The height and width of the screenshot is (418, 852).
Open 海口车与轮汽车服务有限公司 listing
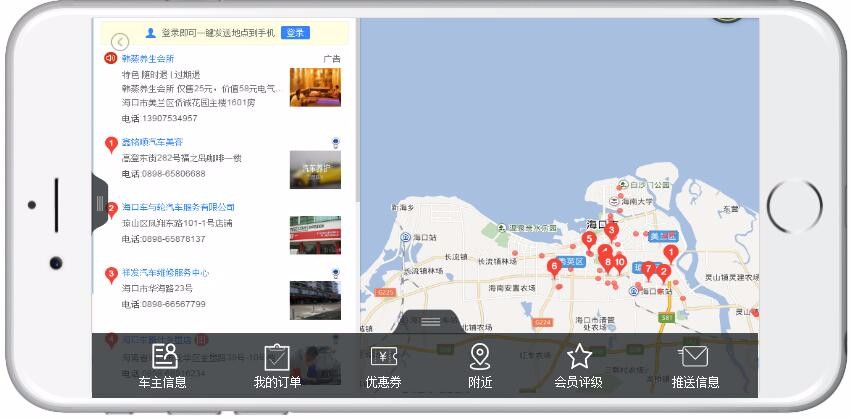coord(178,207)
